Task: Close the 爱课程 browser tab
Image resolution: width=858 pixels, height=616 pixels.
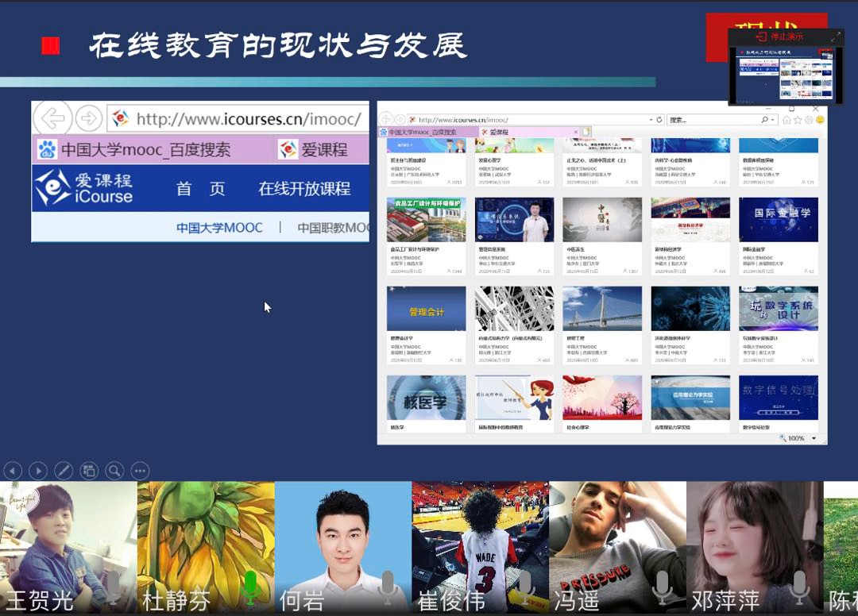Action: pos(576,133)
